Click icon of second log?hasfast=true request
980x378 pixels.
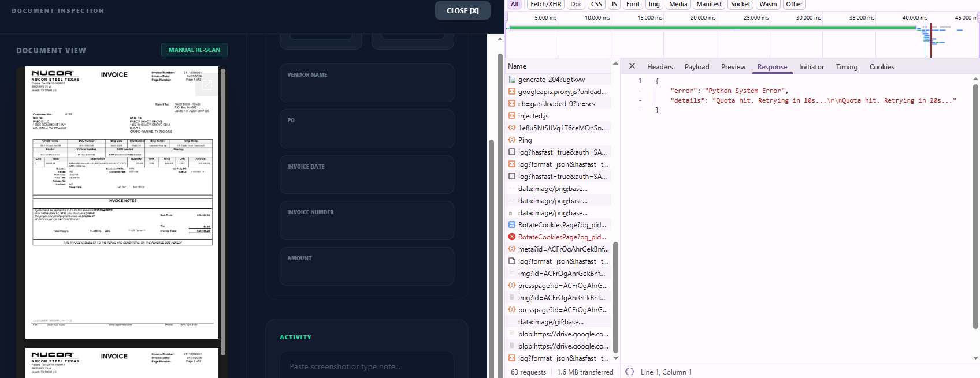(512, 177)
